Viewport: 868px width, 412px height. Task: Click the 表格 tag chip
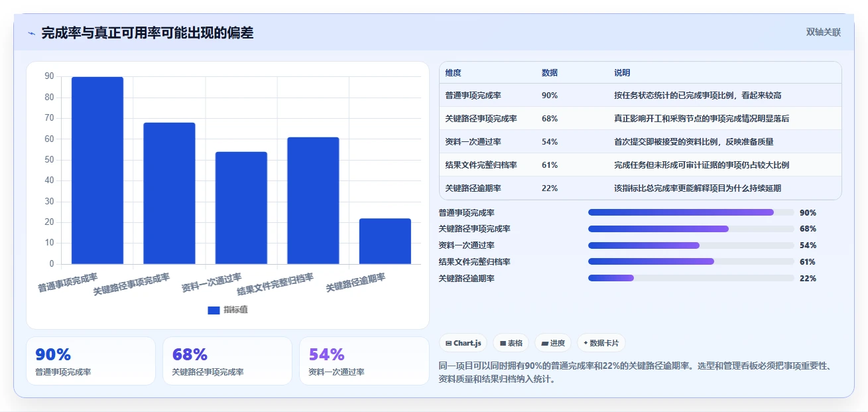(x=511, y=343)
